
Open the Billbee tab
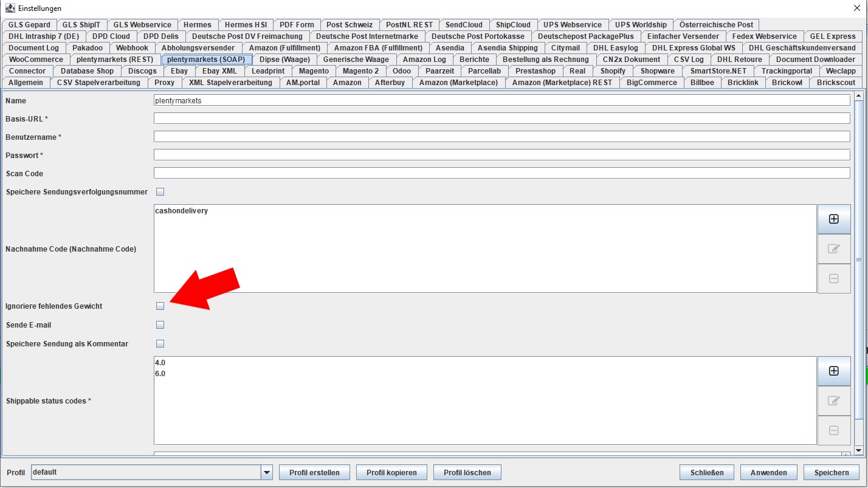click(x=702, y=83)
